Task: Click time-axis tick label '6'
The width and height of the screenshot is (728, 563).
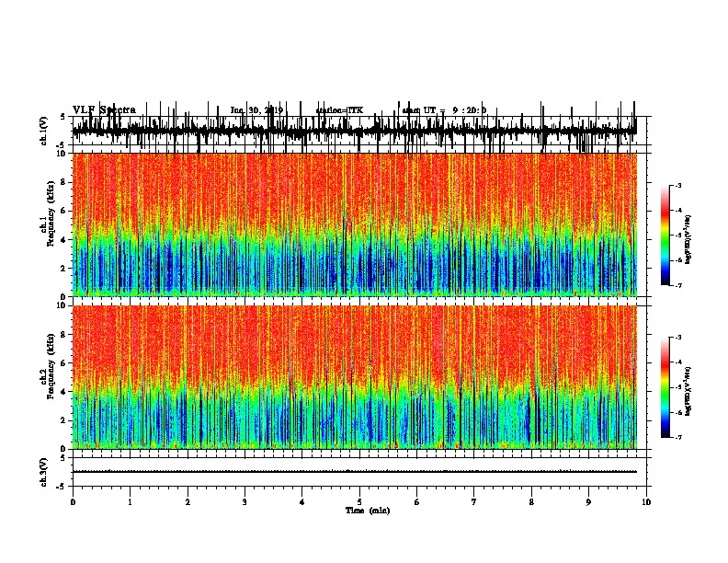Action: coord(417,502)
